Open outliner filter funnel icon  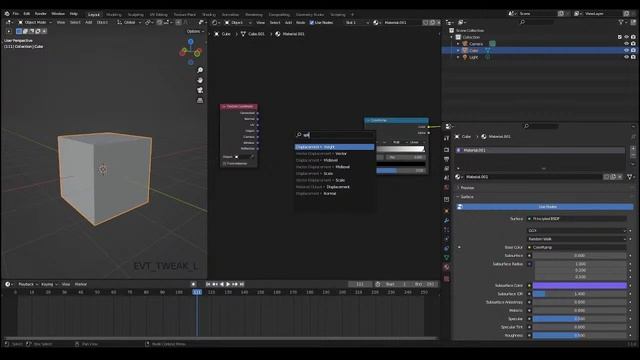[x=621, y=22]
